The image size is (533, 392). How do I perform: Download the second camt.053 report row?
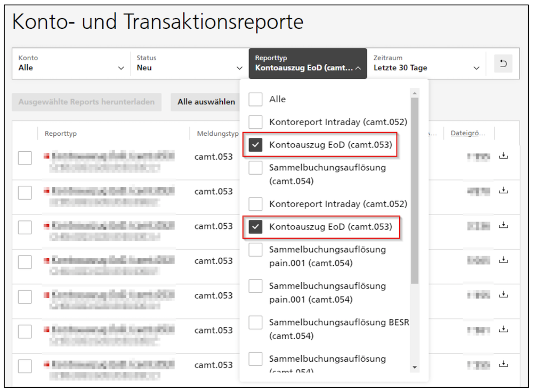[x=504, y=191]
